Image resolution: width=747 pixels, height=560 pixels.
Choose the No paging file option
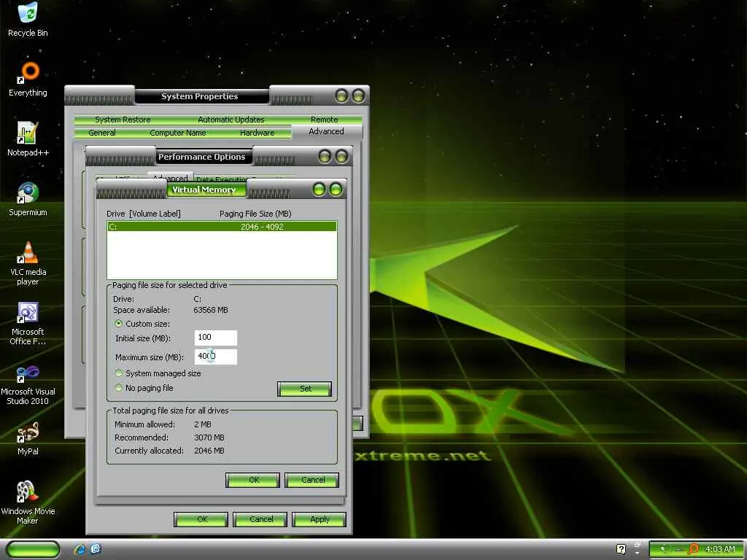pos(119,388)
